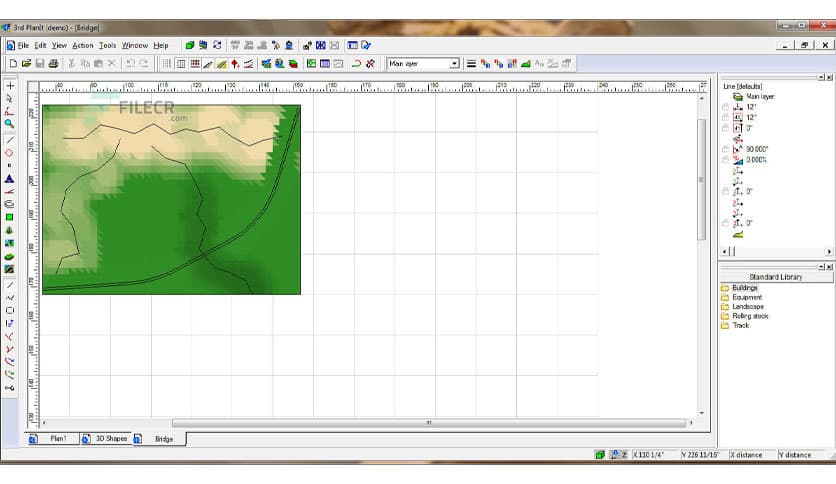Image resolution: width=836 pixels, height=484 pixels.
Task: Select the magnifier zoom tool in left toolbar
Action: tap(9, 124)
